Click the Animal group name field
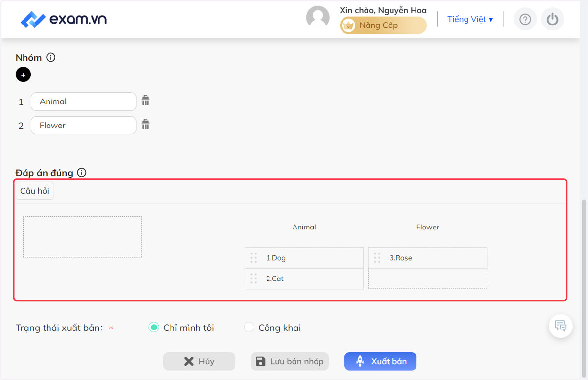This screenshot has height=380, width=588. point(83,101)
